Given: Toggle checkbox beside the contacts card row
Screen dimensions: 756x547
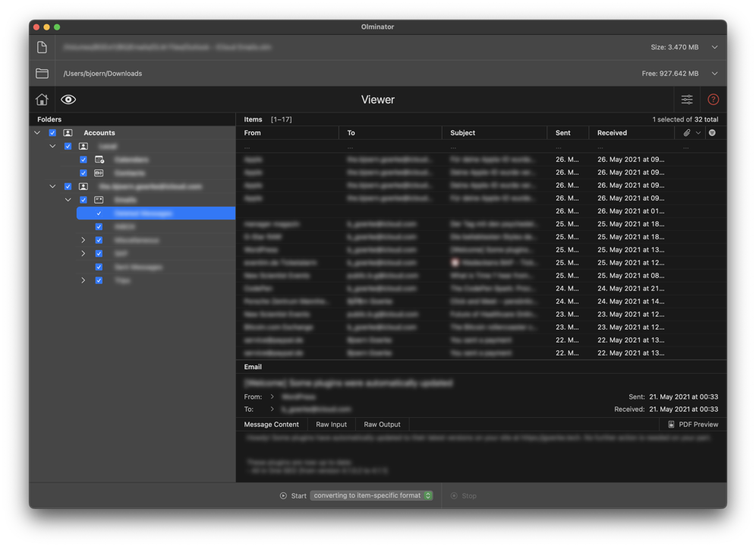Looking at the screenshot, I should [x=83, y=173].
